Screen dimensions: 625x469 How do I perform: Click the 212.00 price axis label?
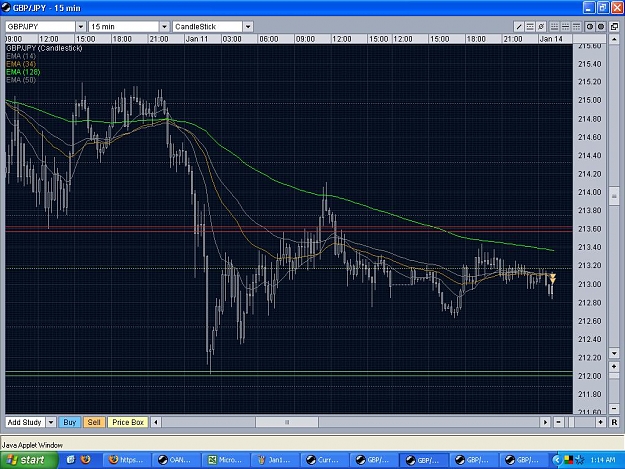(590, 376)
